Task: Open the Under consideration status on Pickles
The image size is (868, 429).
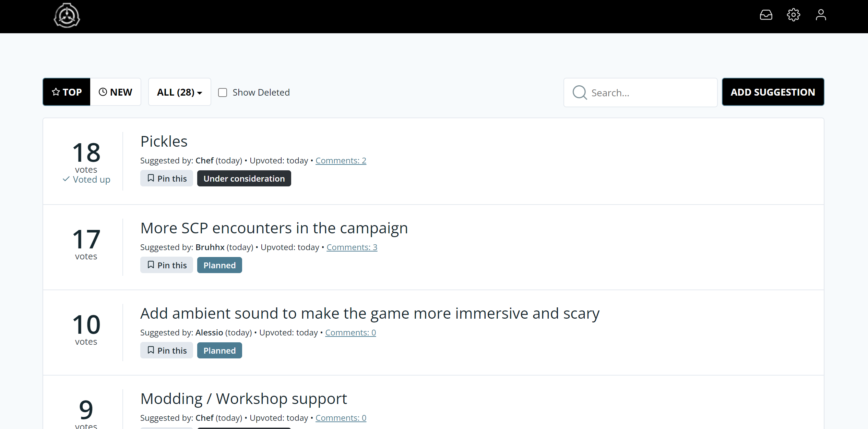Action: point(244,179)
